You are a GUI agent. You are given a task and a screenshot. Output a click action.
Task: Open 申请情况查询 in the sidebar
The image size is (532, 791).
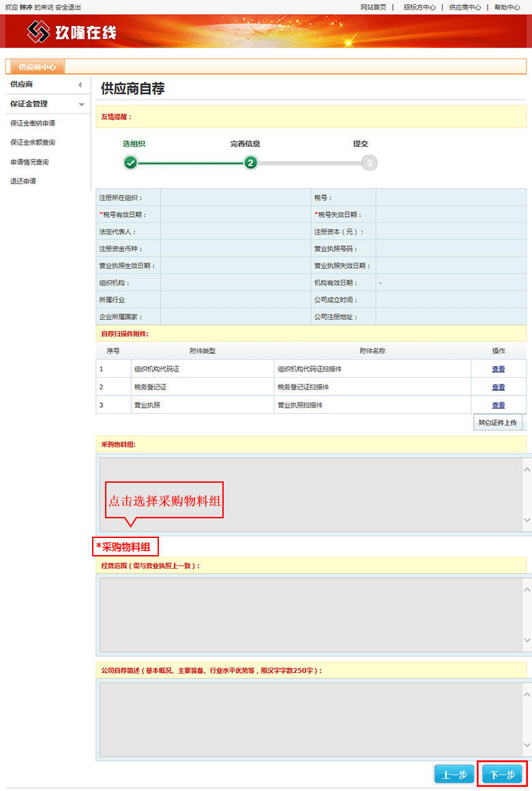(29, 162)
